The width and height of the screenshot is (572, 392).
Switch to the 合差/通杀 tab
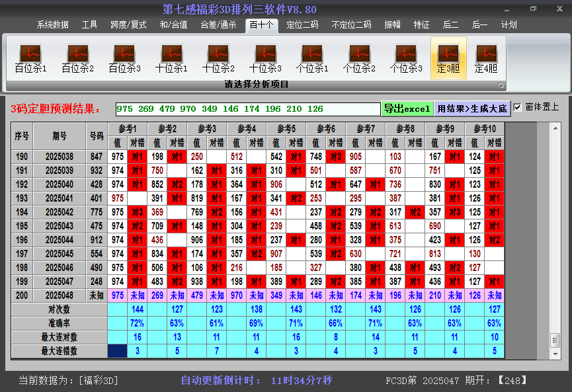(218, 25)
